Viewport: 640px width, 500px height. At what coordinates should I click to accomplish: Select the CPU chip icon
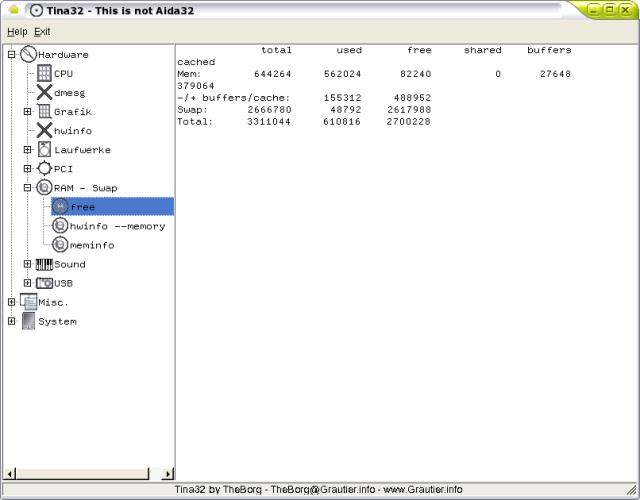pos(44,73)
